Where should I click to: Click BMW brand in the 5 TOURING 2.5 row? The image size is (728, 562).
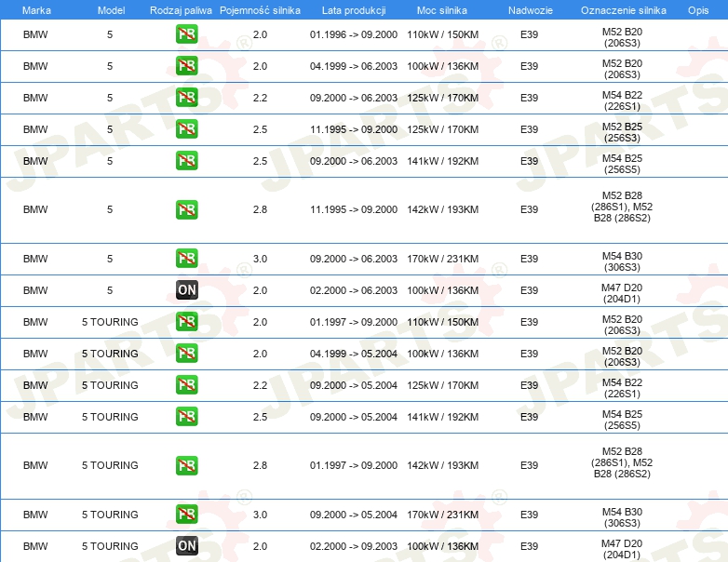tap(35, 416)
